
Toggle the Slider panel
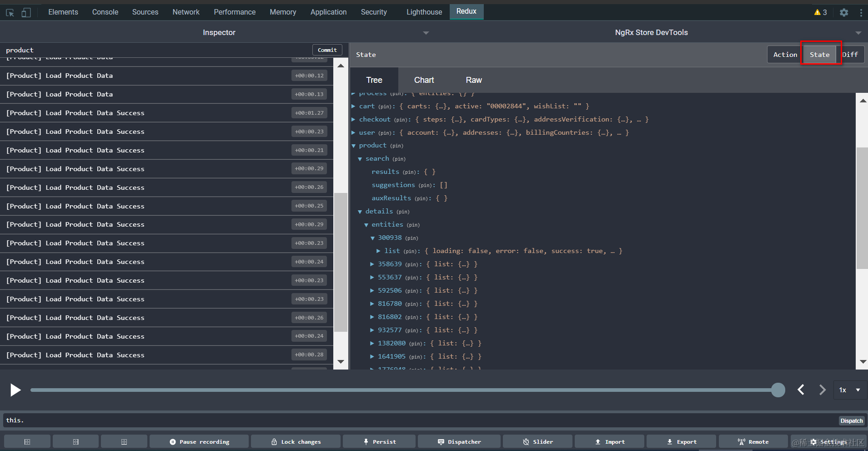[537, 441]
